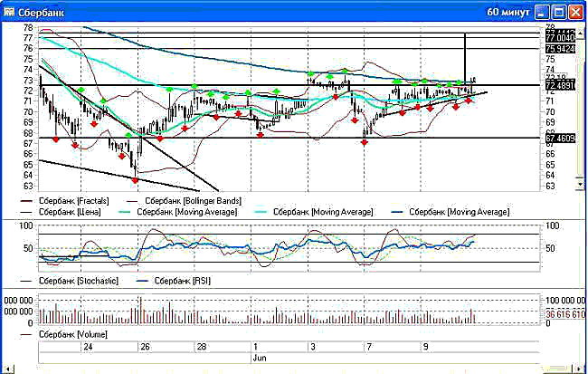588x374 pixels.
Task: Select the Сбербанк [RSI] legend entry
Action: (x=174, y=281)
